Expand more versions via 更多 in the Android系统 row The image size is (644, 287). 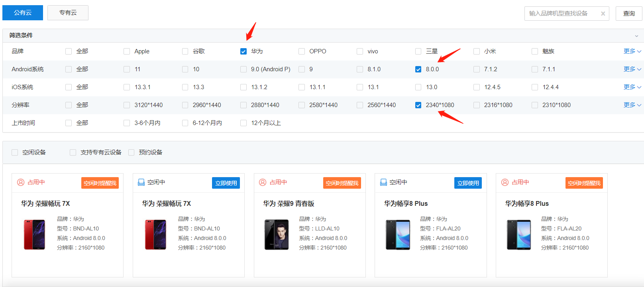[632, 69]
